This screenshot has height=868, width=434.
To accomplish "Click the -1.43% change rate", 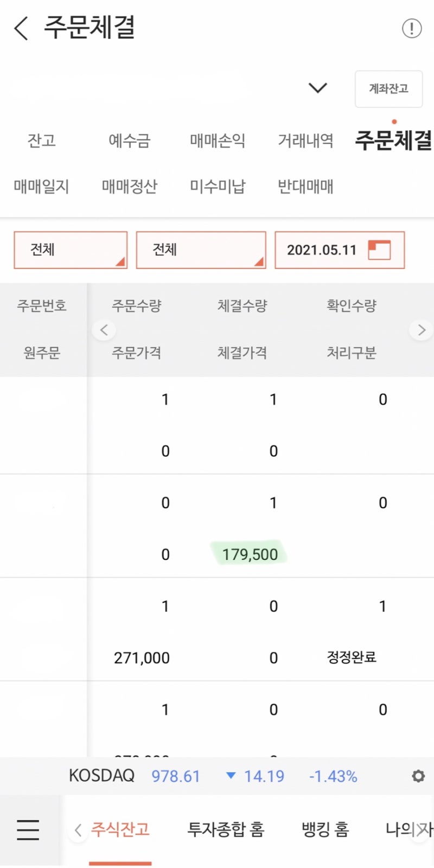I will [333, 776].
